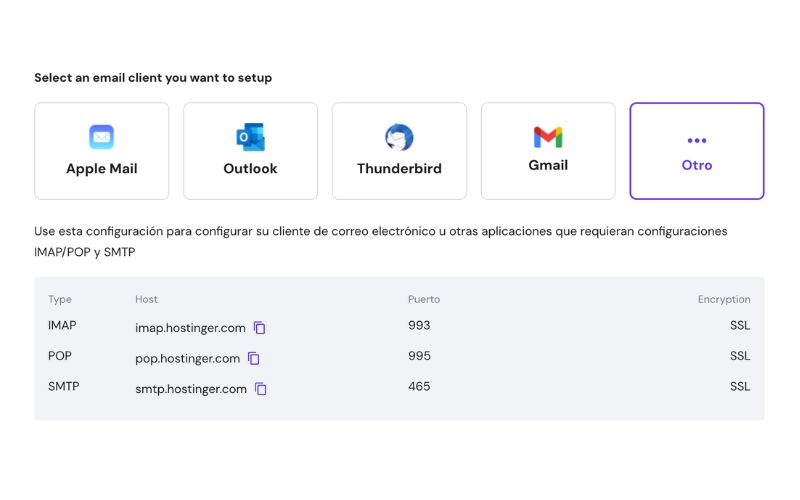Click the 'Select an email client' heading
The image size is (800, 500).
pyautogui.click(x=153, y=78)
